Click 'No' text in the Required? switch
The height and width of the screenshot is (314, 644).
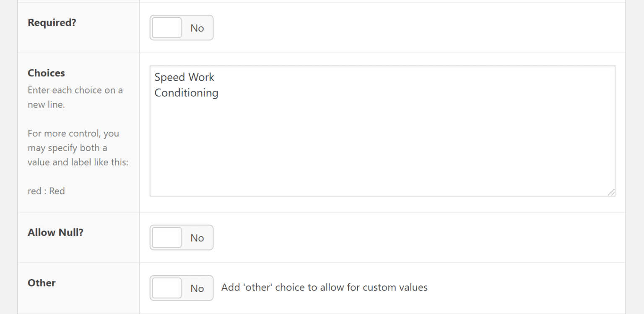click(x=197, y=28)
